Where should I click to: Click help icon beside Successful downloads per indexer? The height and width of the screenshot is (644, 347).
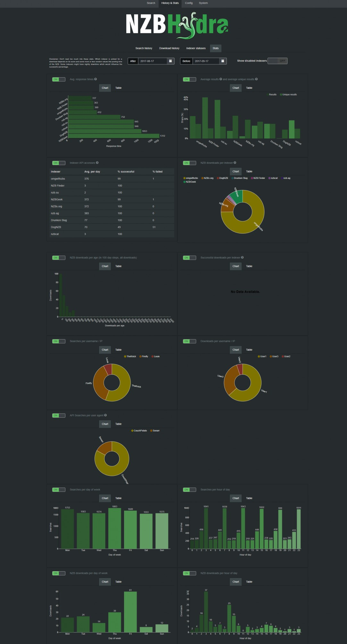coord(242,257)
